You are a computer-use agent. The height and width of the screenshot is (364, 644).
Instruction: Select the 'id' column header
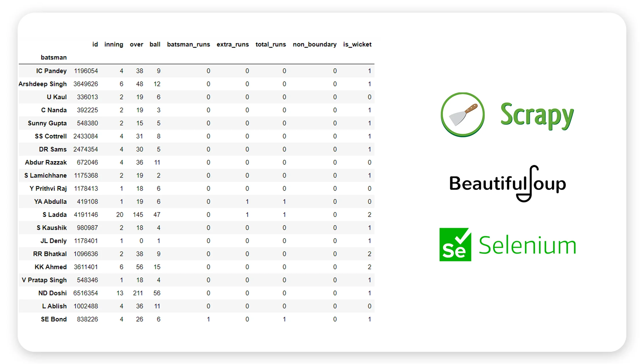coord(95,44)
